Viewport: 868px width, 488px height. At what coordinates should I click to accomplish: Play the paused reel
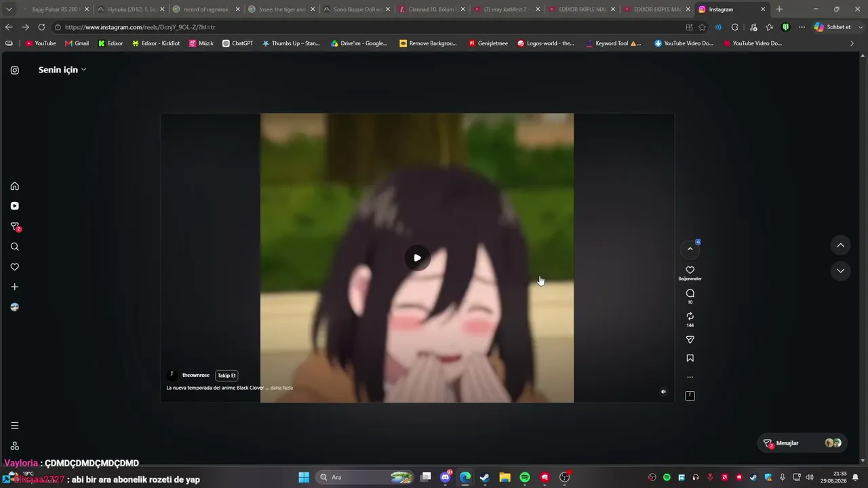tap(417, 258)
